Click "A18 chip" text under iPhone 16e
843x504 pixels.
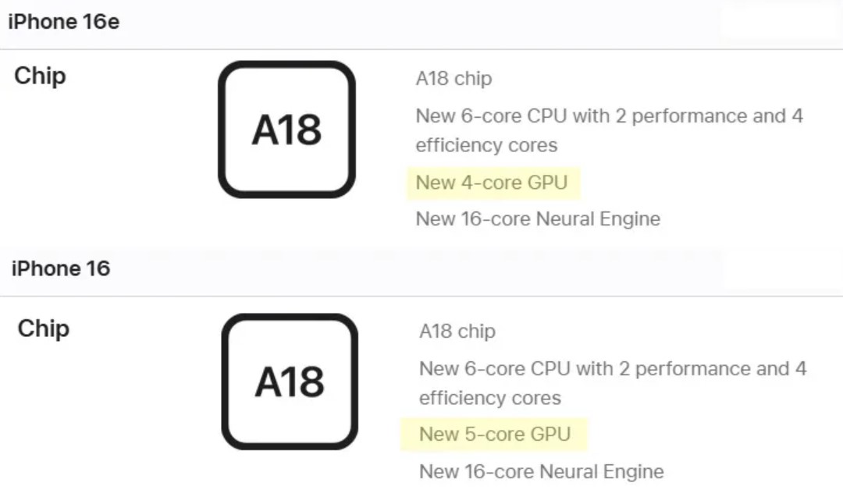(454, 79)
